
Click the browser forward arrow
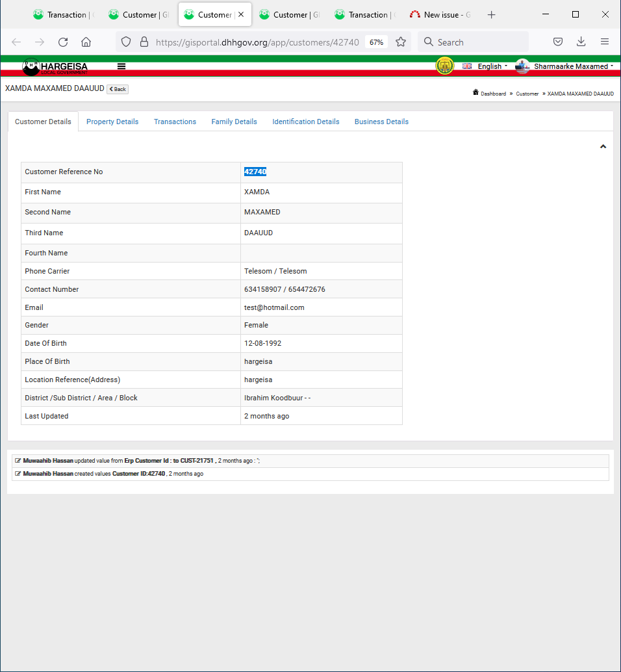coord(40,42)
